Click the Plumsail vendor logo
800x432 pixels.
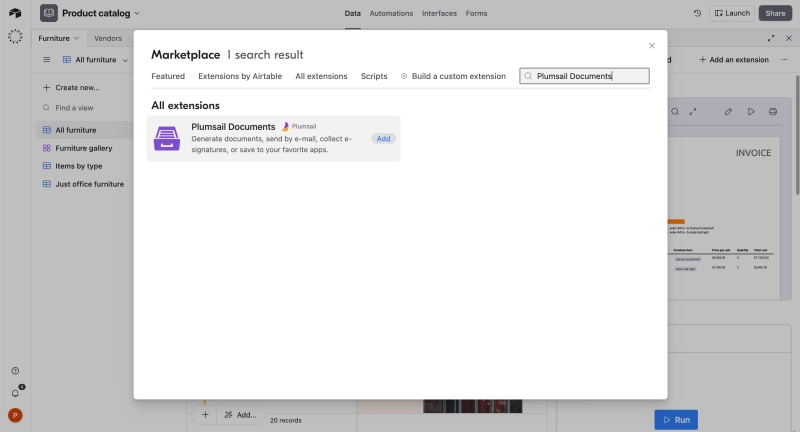click(285, 126)
